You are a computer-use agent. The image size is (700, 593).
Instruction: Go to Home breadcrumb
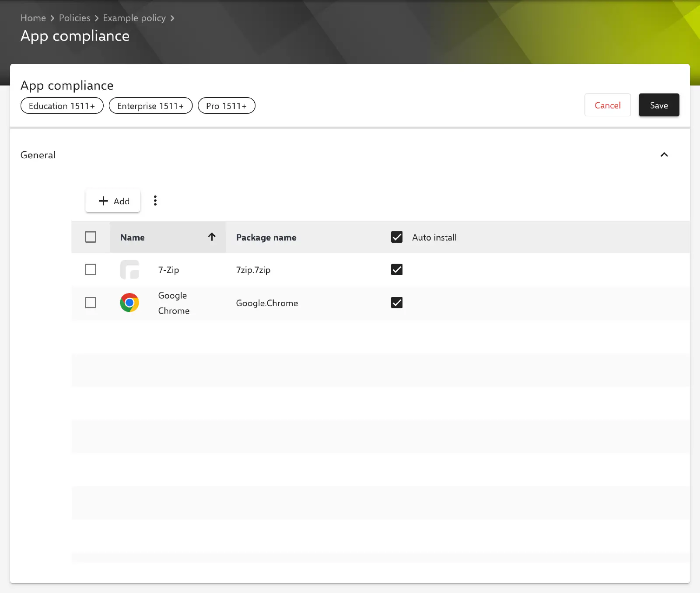33,18
